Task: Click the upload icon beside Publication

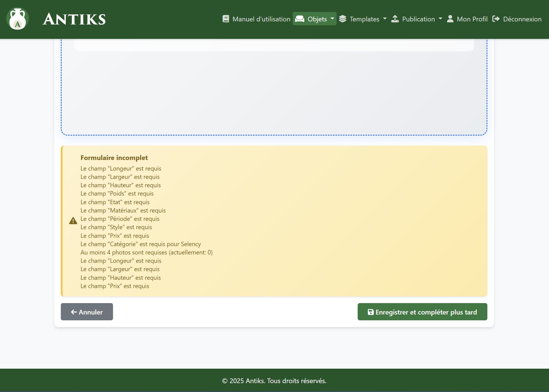Action: click(395, 19)
